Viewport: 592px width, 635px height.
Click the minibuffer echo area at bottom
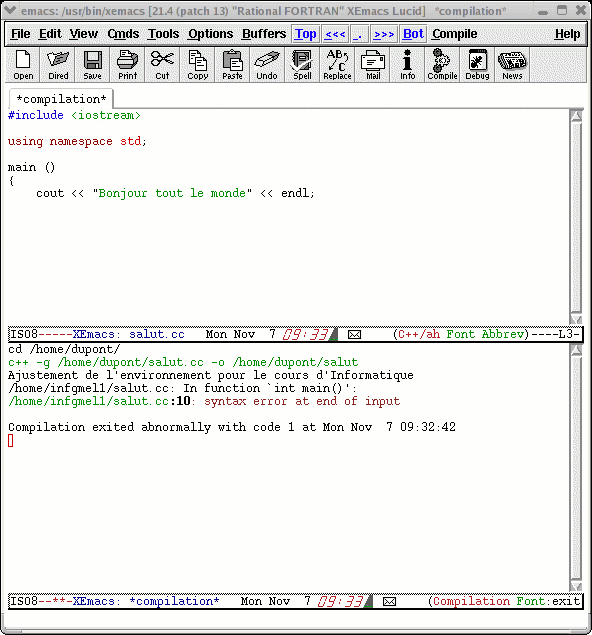pos(296,618)
